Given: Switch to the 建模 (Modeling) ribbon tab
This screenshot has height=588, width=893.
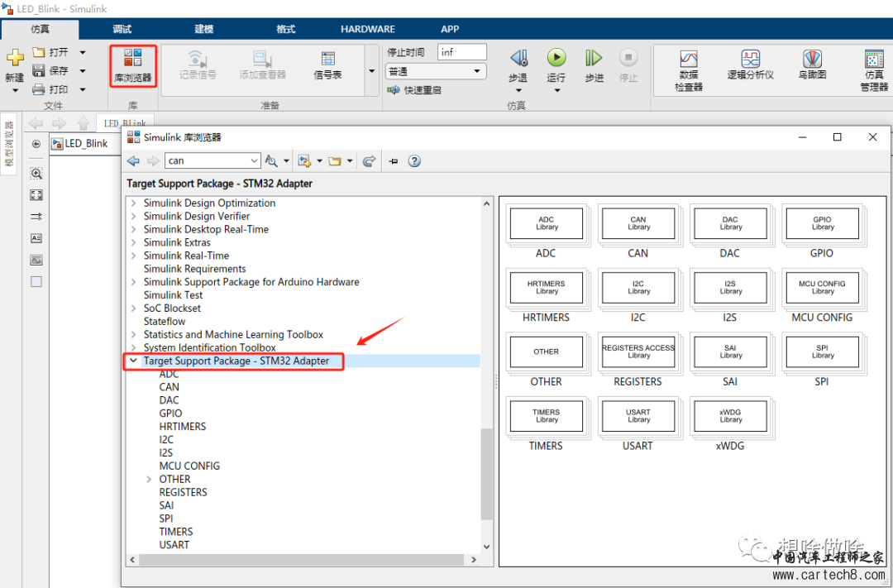Looking at the screenshot, I should 204,29.
